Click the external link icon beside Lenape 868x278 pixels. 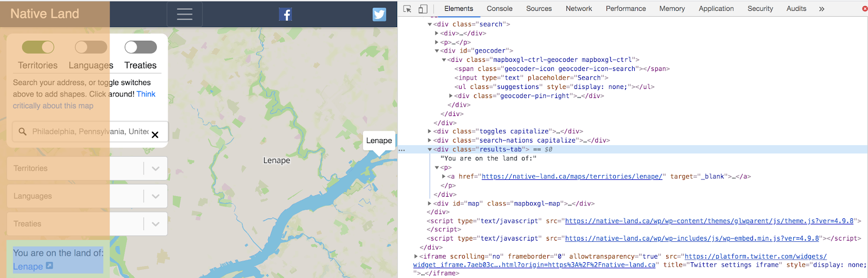coord(49,266)
